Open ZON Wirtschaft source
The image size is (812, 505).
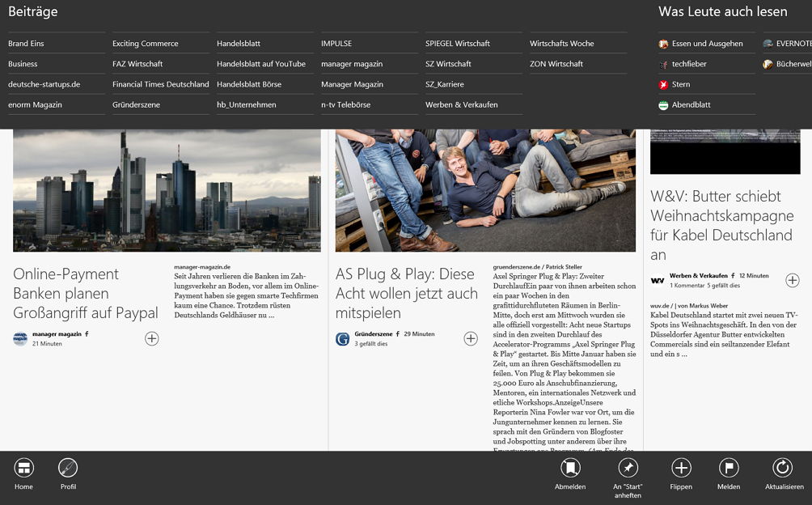pyautogui.click(x=556, y=64)
